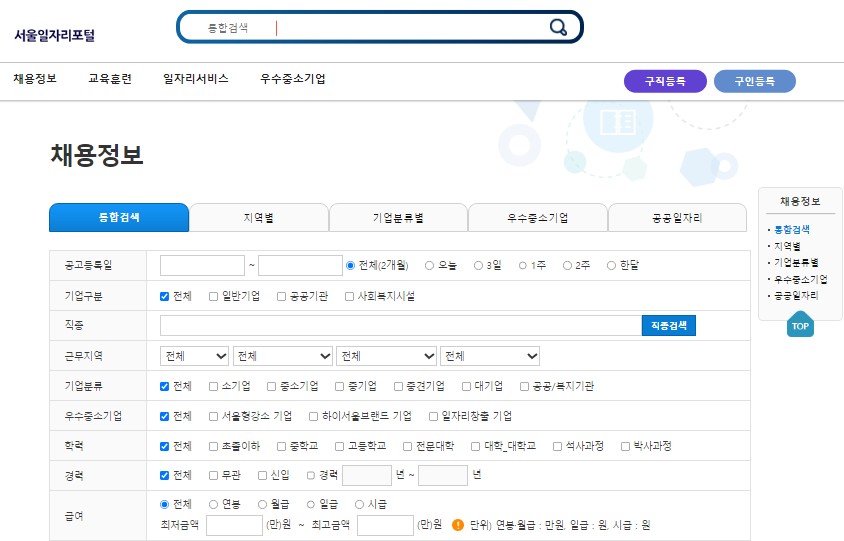Toggle 전체 checkbox in 기업구분 row
This screenshot has width=844, height=541.
pos(165,296)
